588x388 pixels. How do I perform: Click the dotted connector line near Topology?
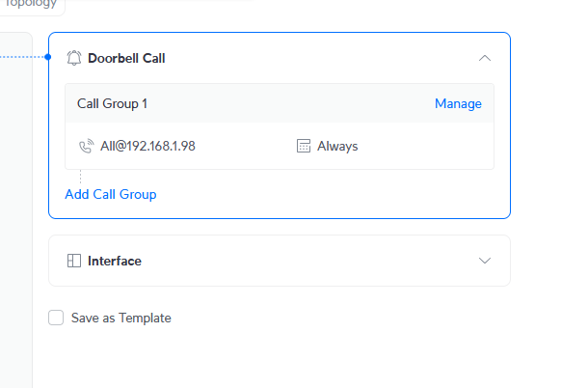point(21,57)
